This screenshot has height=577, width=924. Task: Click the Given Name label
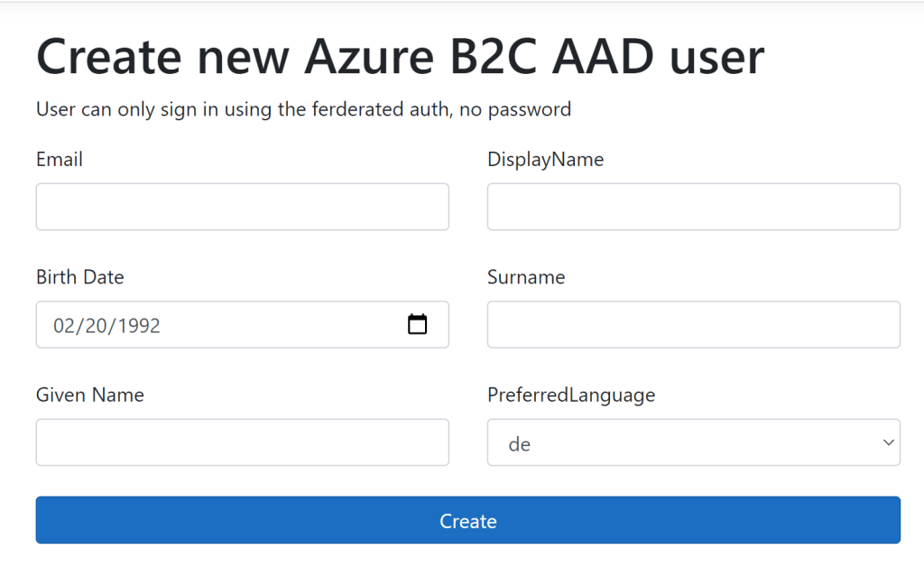(x=89, y=395)
